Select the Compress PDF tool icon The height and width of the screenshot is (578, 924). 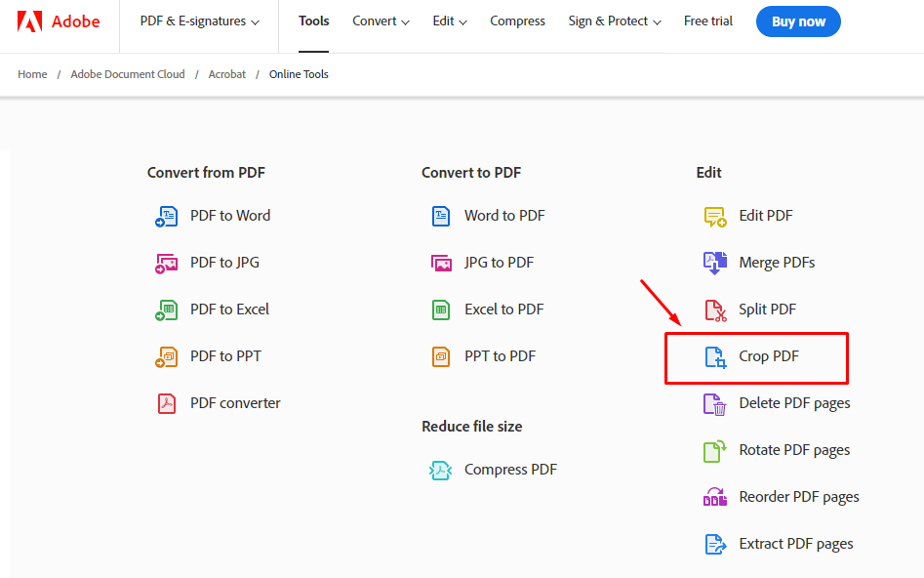pos(441,469)
